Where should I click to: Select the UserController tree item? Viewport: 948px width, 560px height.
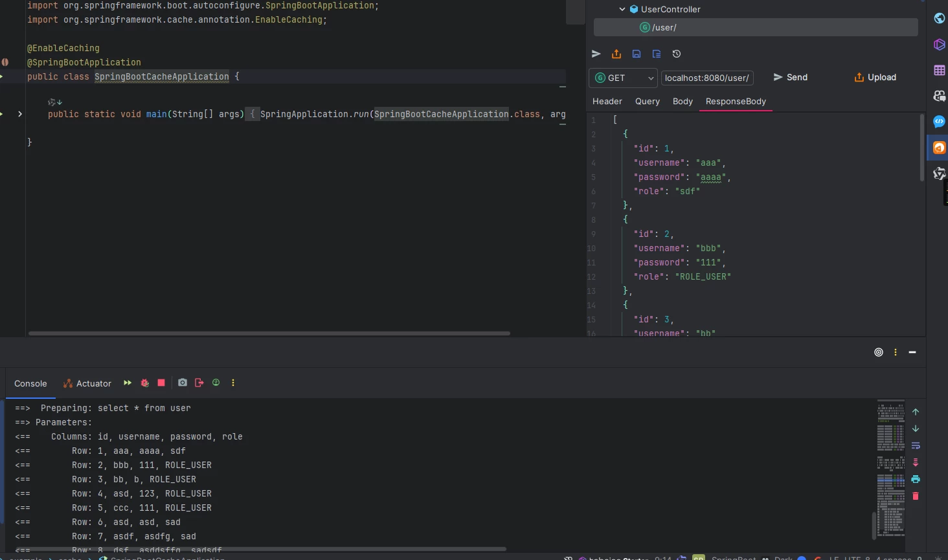pos(665,9)
